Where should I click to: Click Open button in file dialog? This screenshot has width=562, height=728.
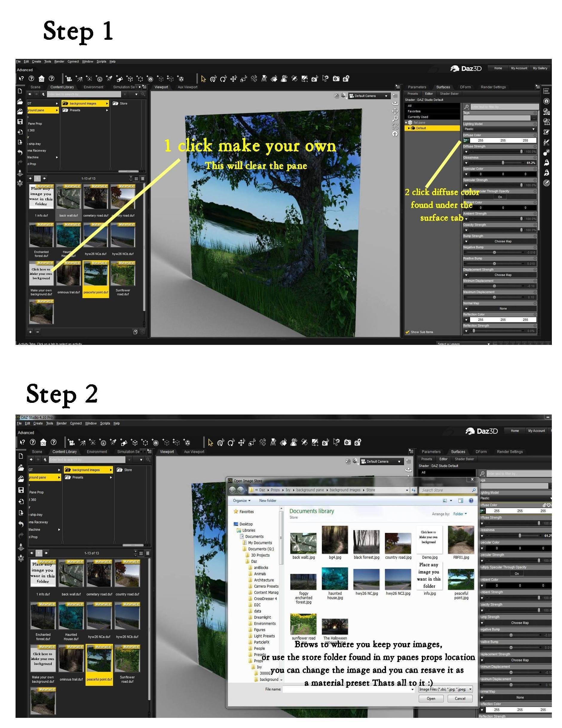pyautogui.click(x=431, y=698)
